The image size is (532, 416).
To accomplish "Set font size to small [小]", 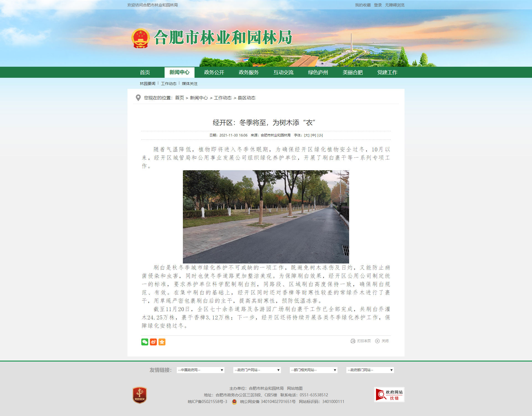I will 320,135.
